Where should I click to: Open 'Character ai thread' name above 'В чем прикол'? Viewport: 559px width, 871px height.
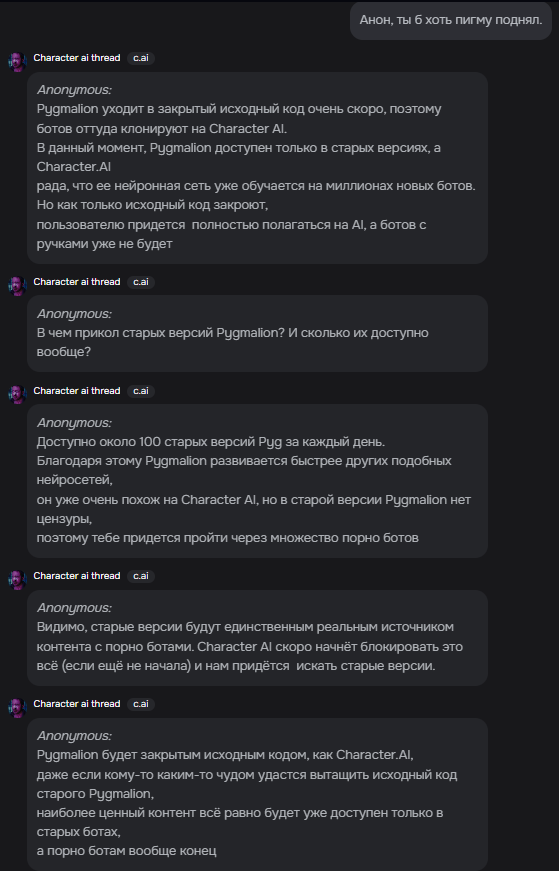pos(77,282)
